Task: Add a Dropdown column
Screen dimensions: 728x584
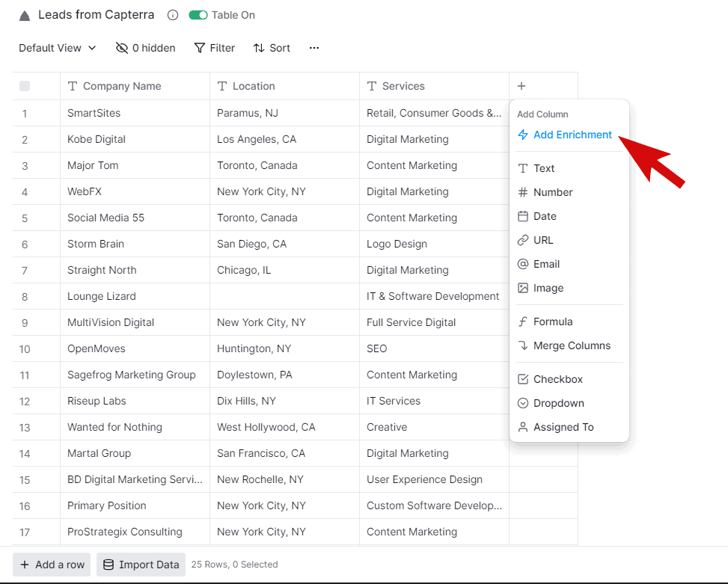Action: (x=569, y=403)
